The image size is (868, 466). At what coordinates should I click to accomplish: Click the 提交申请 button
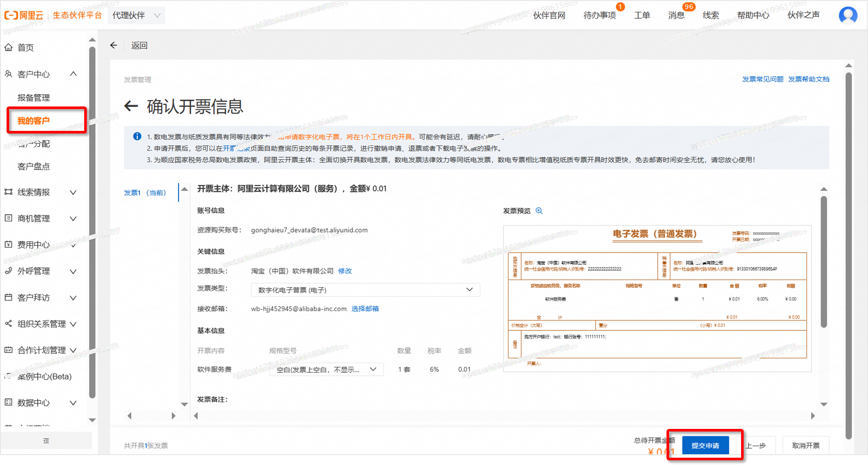705,445
